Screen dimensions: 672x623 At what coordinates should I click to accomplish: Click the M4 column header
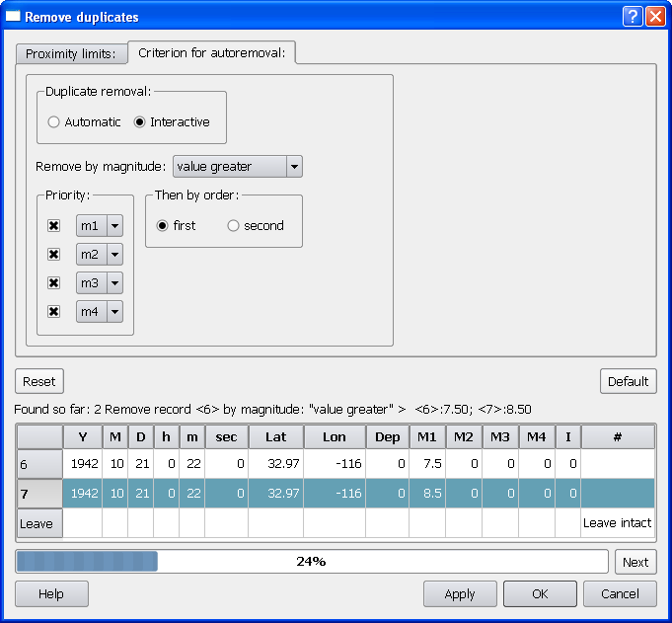pyautogui.click(x=537, y=437)
